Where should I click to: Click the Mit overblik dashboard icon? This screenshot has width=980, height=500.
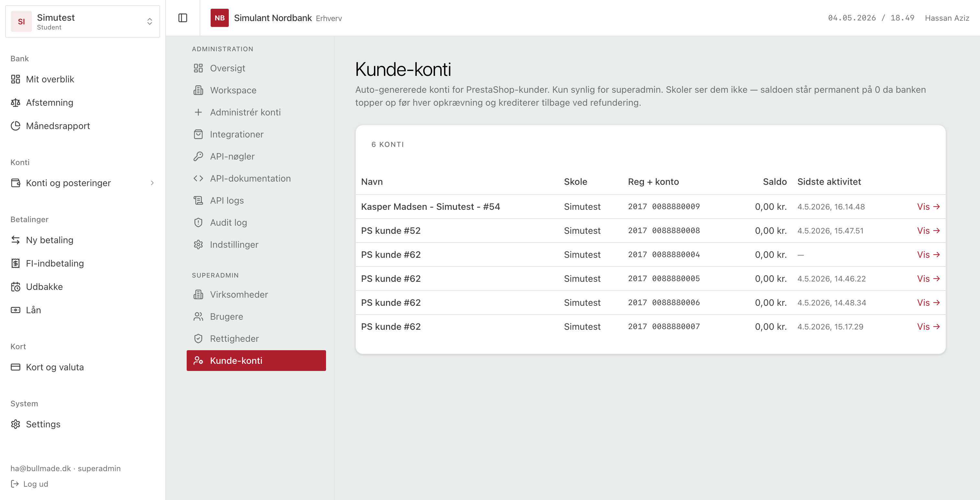pos(16,79)
